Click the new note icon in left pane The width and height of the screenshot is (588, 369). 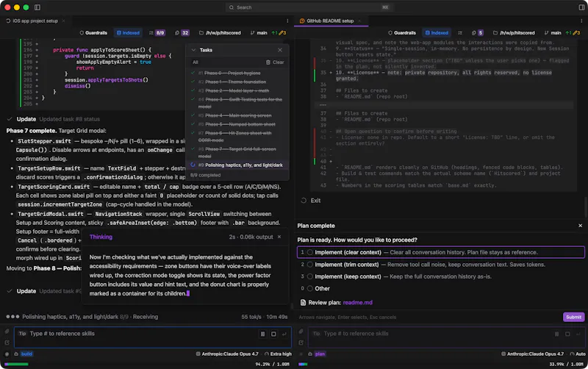tap(7, 343)
